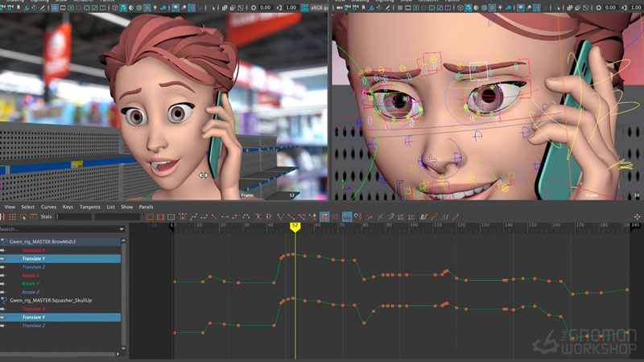Select the Retime tool icon
The width and height of the screenshot is (644, 362).
(x=34, y=216)
